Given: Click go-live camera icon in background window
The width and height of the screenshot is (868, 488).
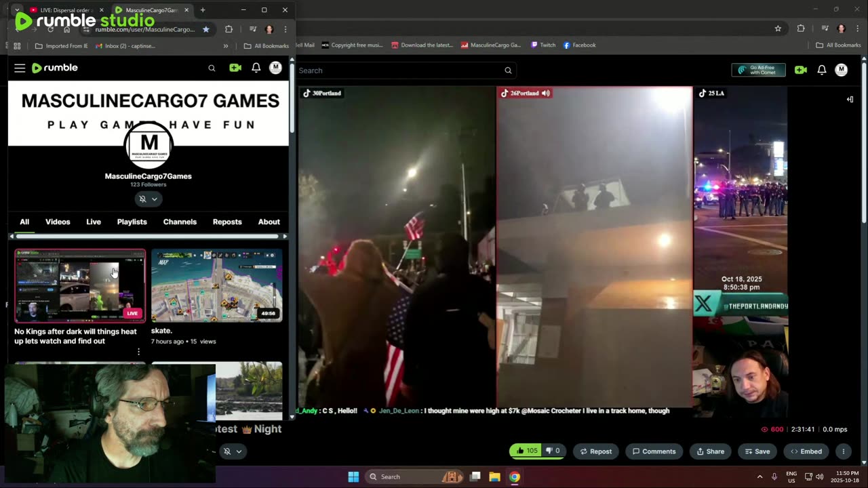Looking at the screenshot, I should click(801, 70).
